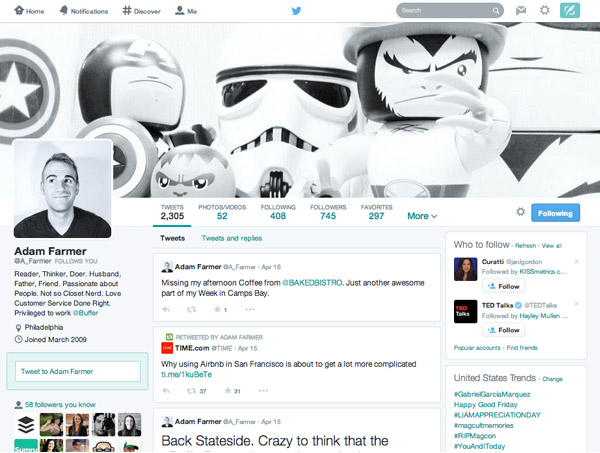The height and width of the screenshot is (453, 600).
Task: View the Tweets count 2,305
Action: point(172,212)
